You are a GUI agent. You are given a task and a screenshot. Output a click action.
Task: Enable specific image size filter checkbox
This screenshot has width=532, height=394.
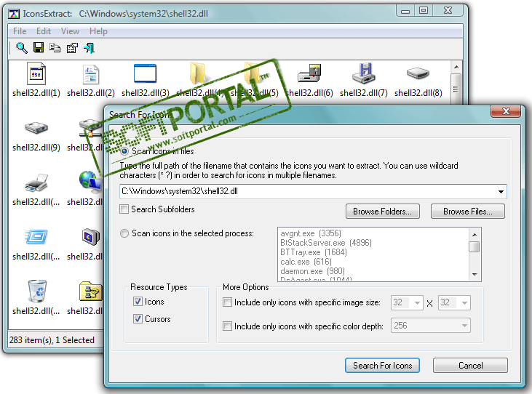[227, 302]
